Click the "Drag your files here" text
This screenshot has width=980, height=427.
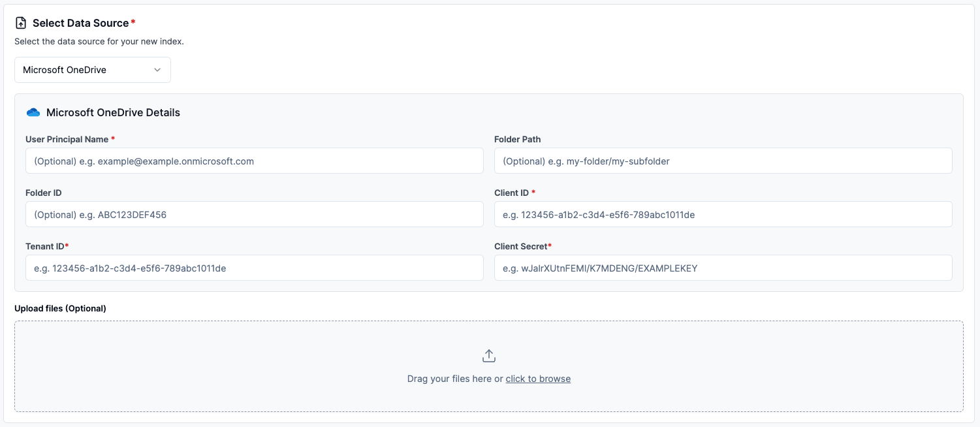pyautogui.click(x=449, y=379)
